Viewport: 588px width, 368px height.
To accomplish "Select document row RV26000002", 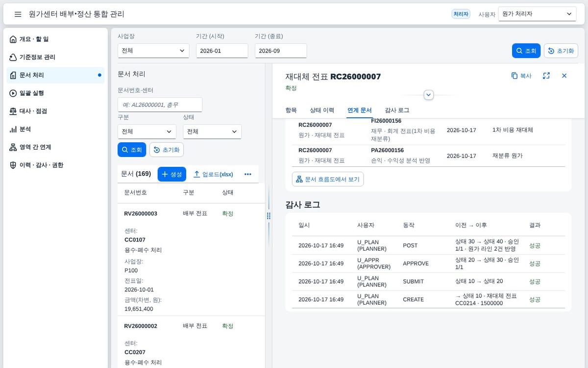I will pos(191,342).
